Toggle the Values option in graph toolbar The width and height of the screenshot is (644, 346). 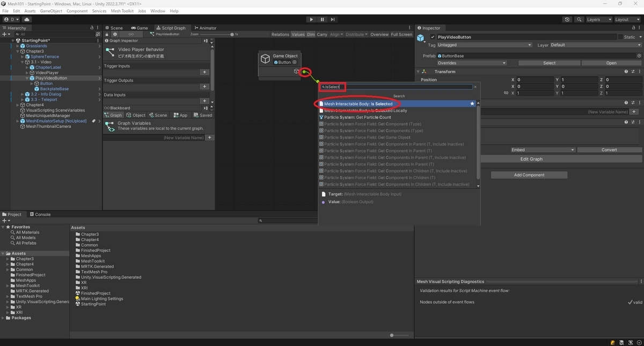pos(298,34)
